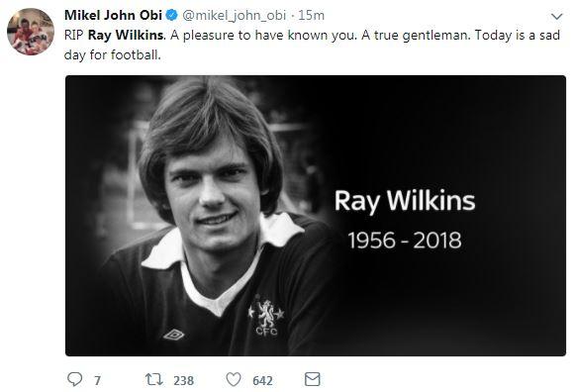Click the retweet count 238

184,380
